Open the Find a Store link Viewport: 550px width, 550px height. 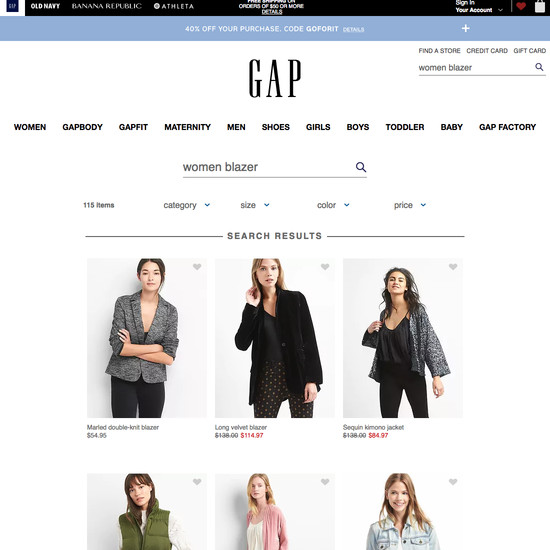click(x=440, y=51)
